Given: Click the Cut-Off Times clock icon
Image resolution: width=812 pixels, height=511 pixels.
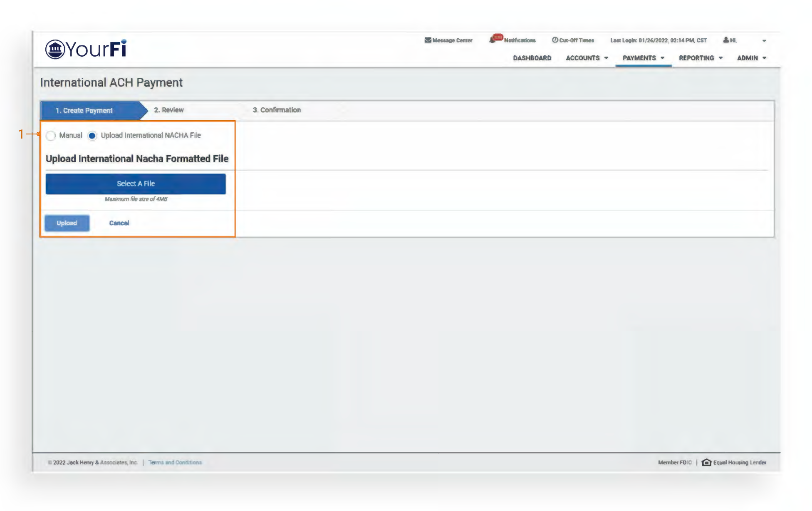Looking at the screenshot, I should (x=555, y=40).
